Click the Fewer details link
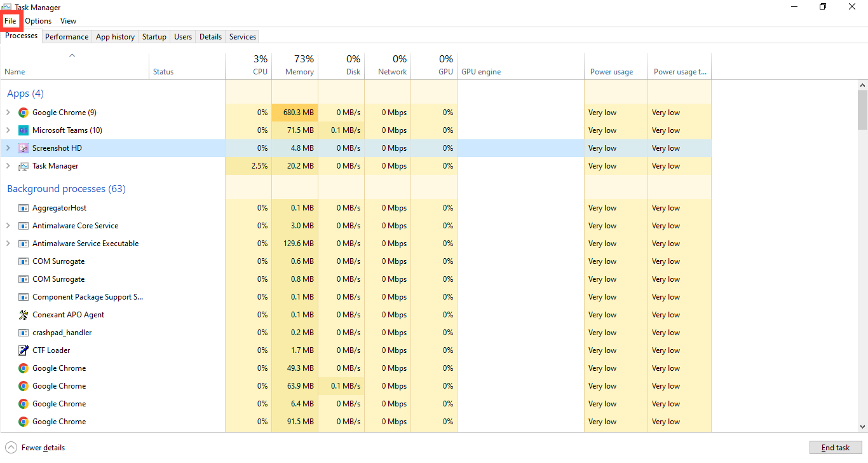The width and height of the screenshot is (868, 463). coord(43,448)
